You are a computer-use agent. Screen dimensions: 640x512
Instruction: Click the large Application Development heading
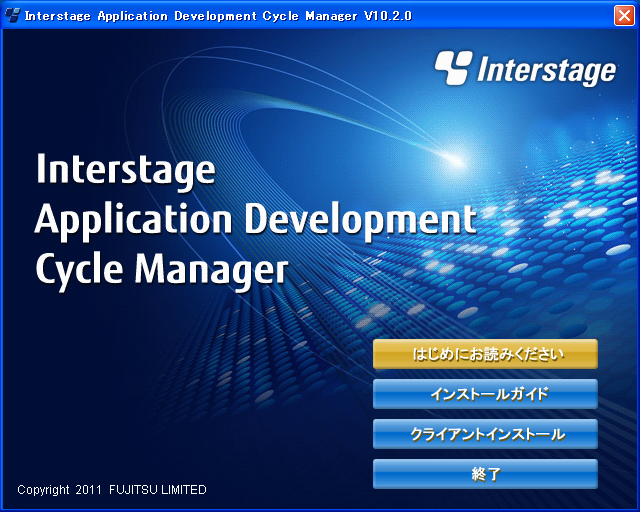(x=256, y=221)
